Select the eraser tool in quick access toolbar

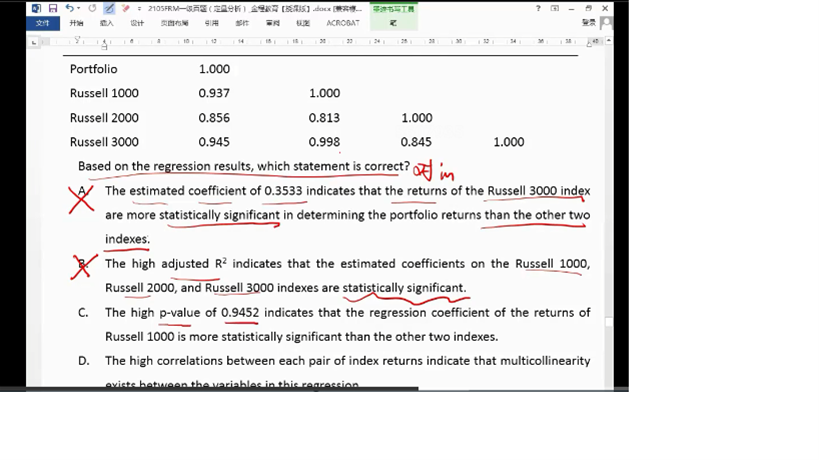(x=125, y=8)
